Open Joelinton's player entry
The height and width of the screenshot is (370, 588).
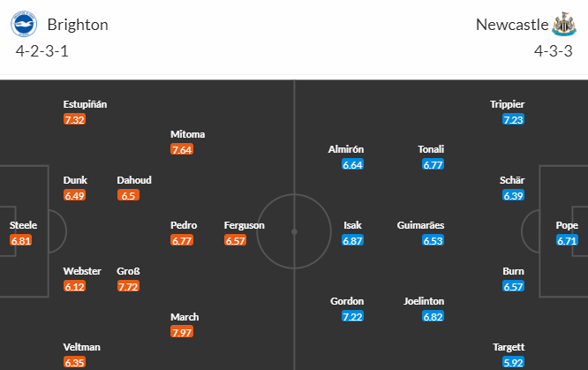tap(424, 301)
